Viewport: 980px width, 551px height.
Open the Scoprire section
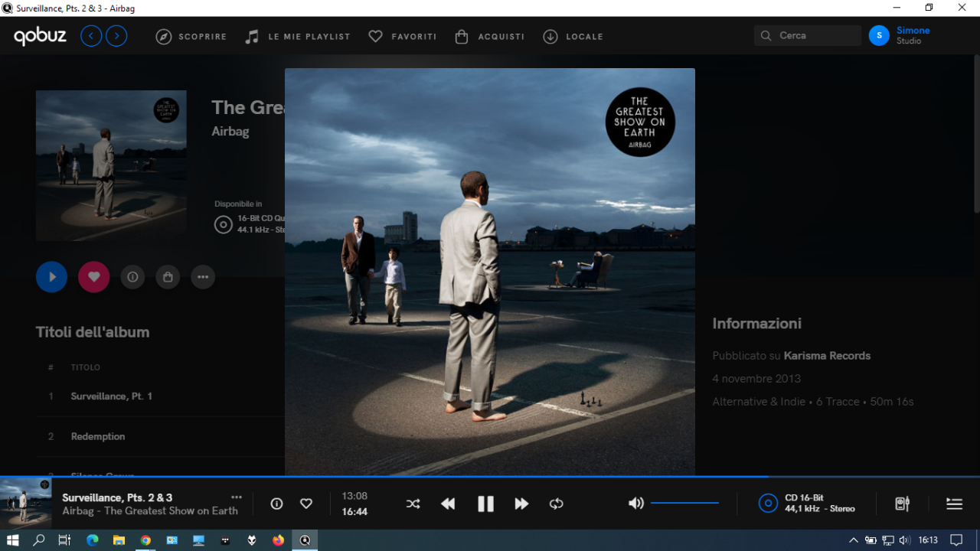pos(191,36)
